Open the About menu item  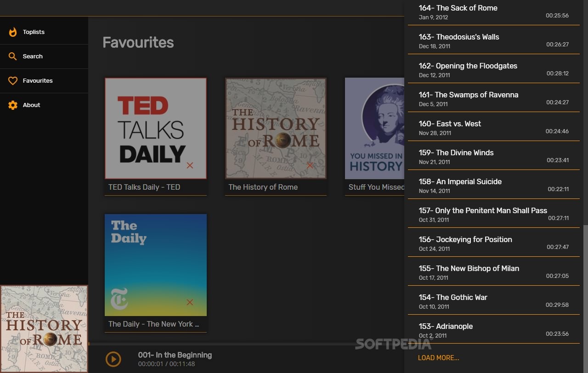44,105
